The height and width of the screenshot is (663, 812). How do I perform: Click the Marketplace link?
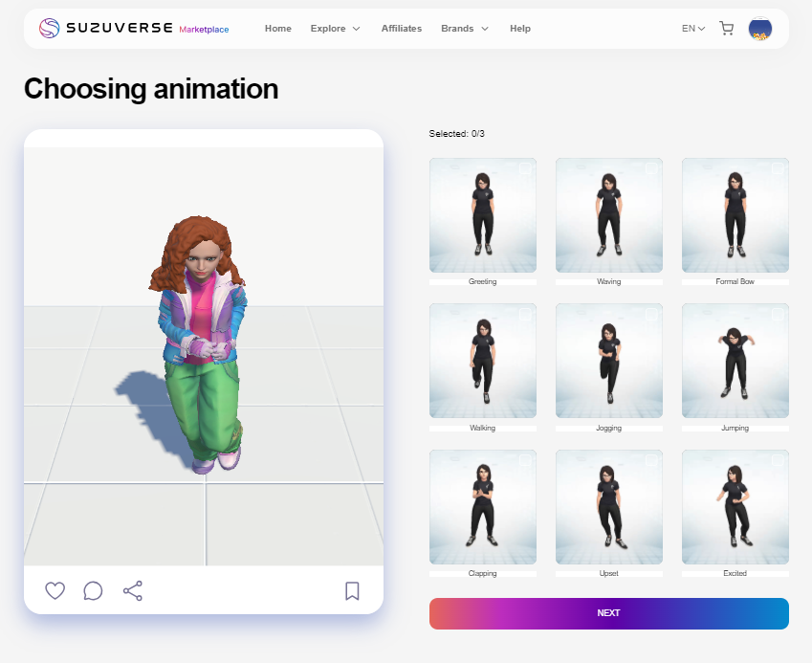point(204,30)
